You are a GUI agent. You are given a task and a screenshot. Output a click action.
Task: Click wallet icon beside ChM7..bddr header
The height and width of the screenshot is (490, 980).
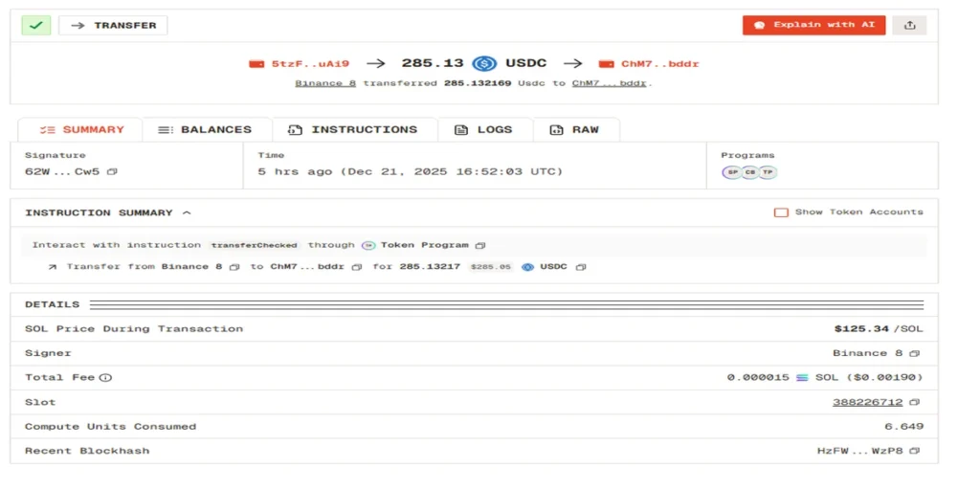[606, 64]
